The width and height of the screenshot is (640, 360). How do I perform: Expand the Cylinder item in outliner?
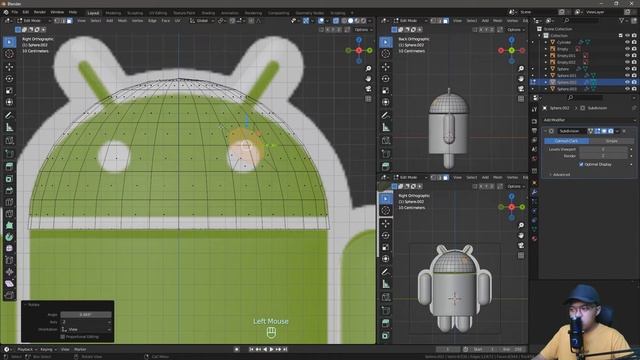546,42
